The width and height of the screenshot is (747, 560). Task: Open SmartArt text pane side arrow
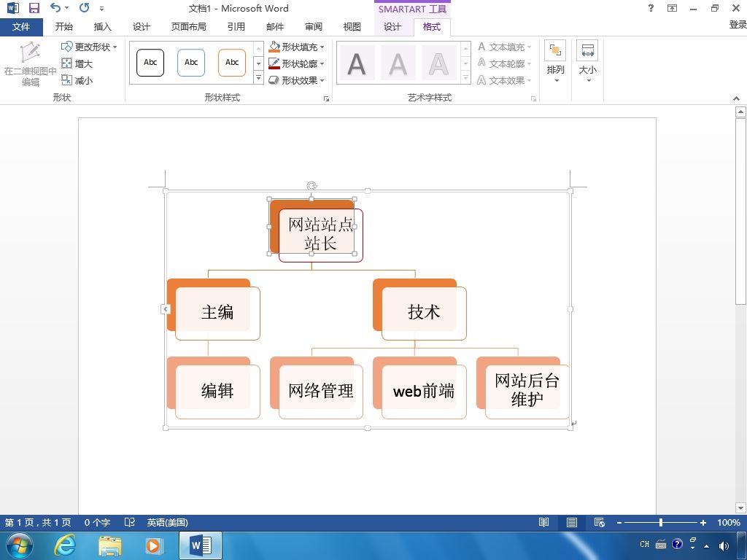(166, 309)
